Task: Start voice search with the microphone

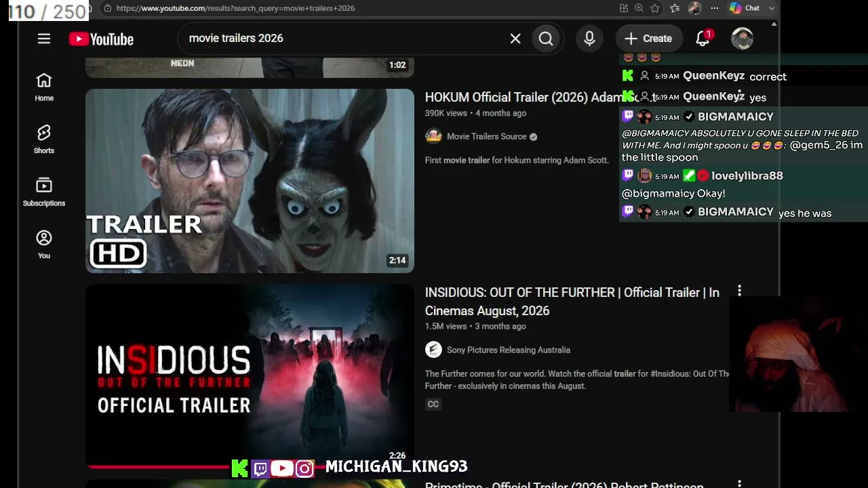Action: (589, 39)
